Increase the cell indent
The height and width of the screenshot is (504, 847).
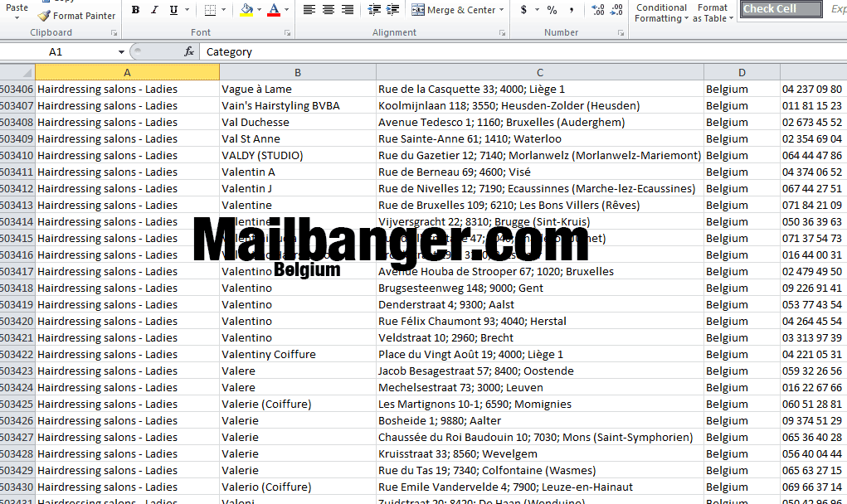(x=393, y=10)
